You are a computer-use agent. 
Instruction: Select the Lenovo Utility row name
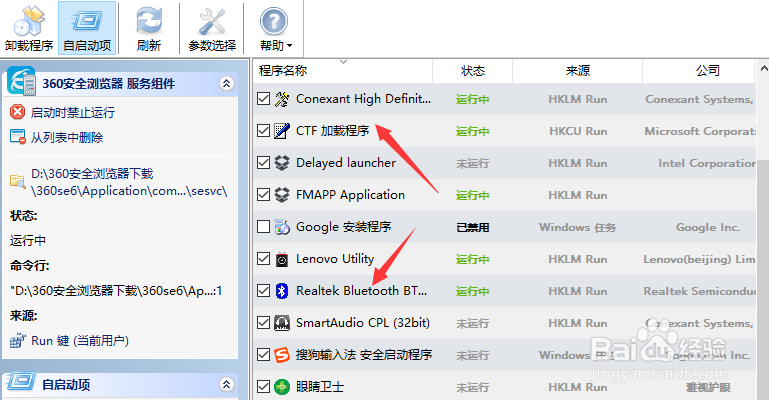coord(335,259)
